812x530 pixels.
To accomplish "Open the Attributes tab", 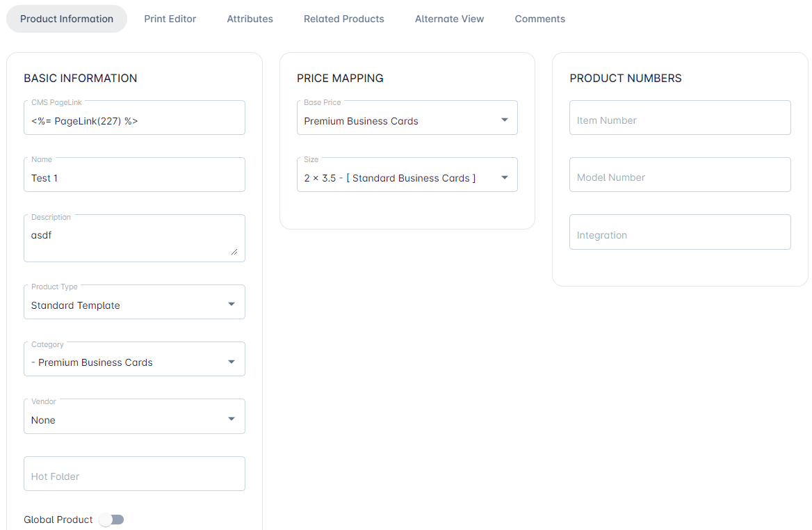I will tap(250, 19).
